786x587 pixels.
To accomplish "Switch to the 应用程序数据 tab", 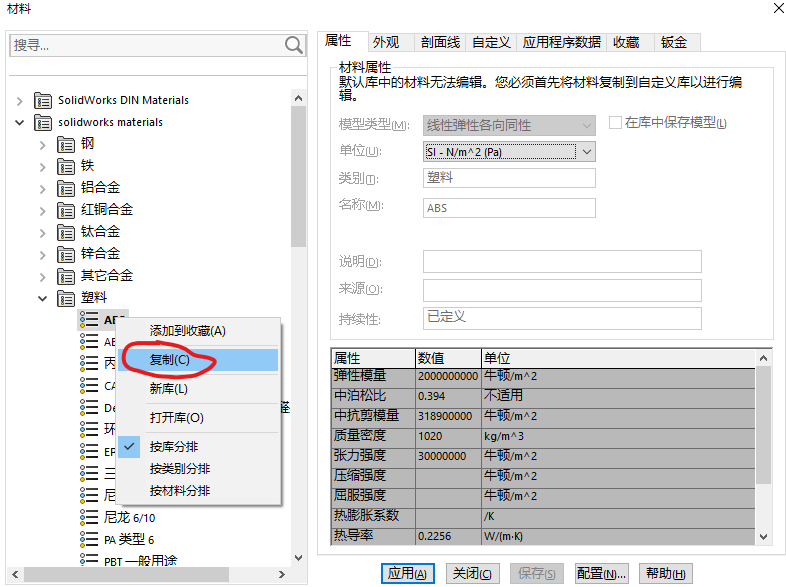I will click(x=561, y=43).
